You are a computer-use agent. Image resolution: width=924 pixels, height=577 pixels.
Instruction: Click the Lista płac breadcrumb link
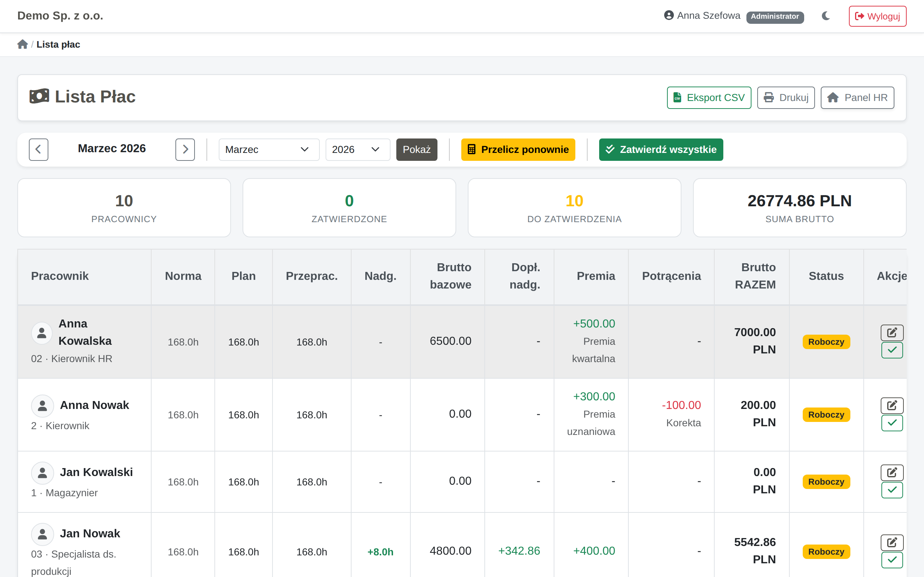58,44
